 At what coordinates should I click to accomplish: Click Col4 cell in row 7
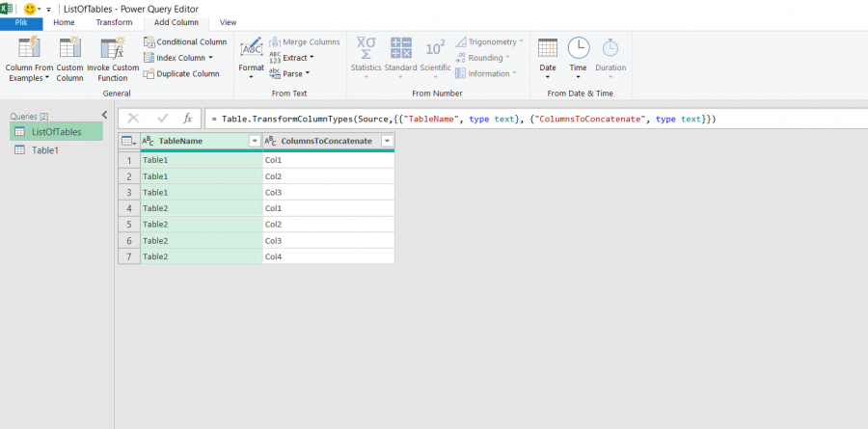(329, 256)
